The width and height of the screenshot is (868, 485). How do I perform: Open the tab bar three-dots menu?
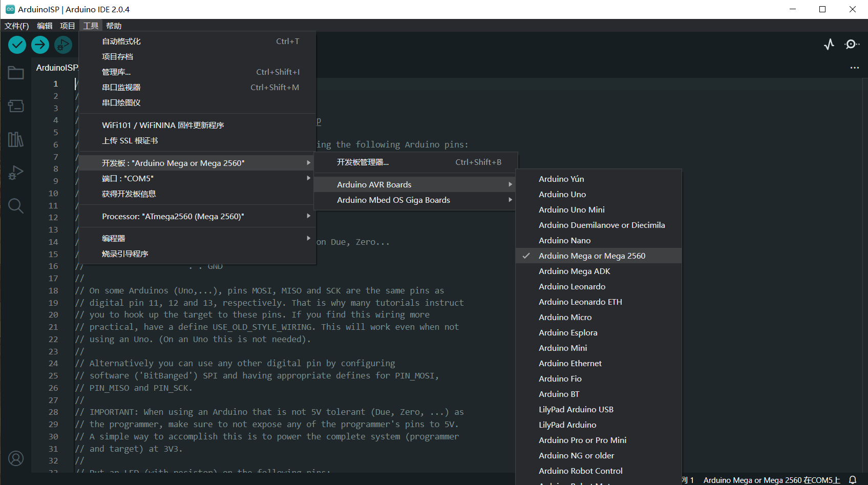[x=855, y=68]
